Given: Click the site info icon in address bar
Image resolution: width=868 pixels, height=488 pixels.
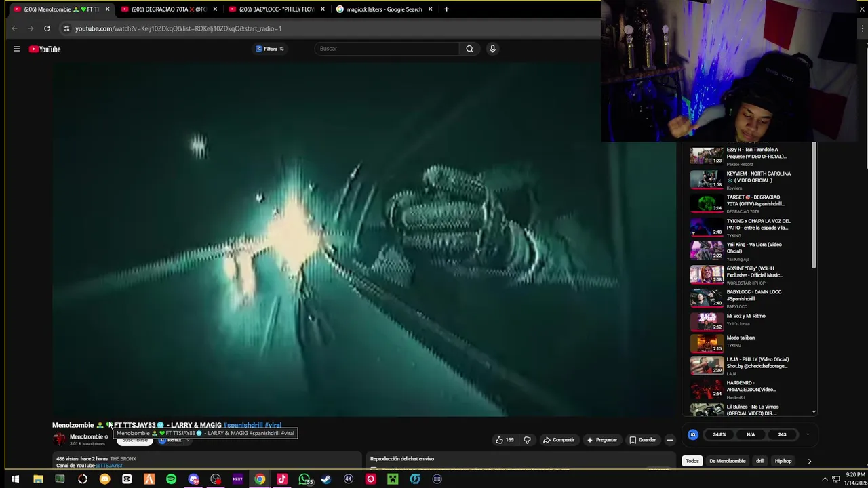Looking at the screenshot, I should point(66,28).
